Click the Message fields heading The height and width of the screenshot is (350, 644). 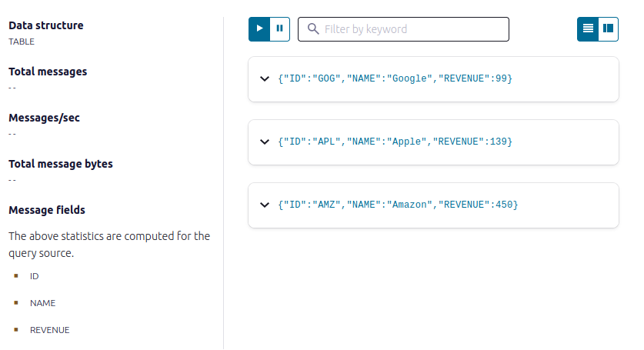(x=47, y=210)
